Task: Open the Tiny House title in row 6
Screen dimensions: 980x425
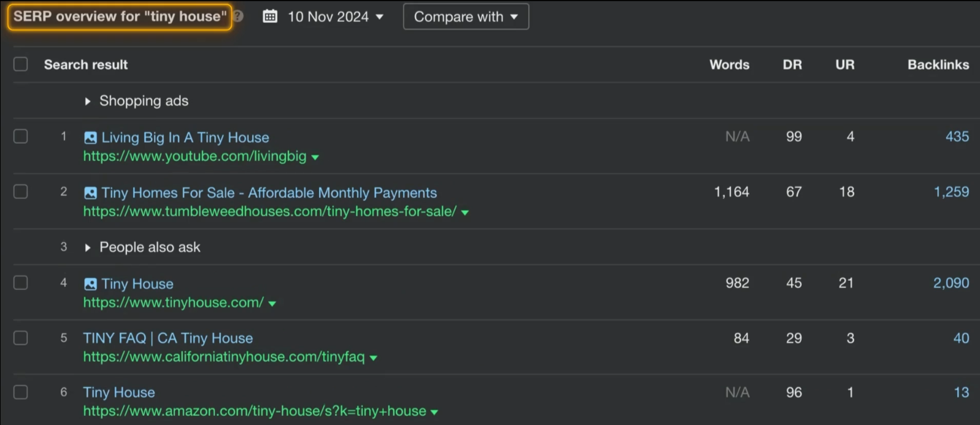Action: 119,392
